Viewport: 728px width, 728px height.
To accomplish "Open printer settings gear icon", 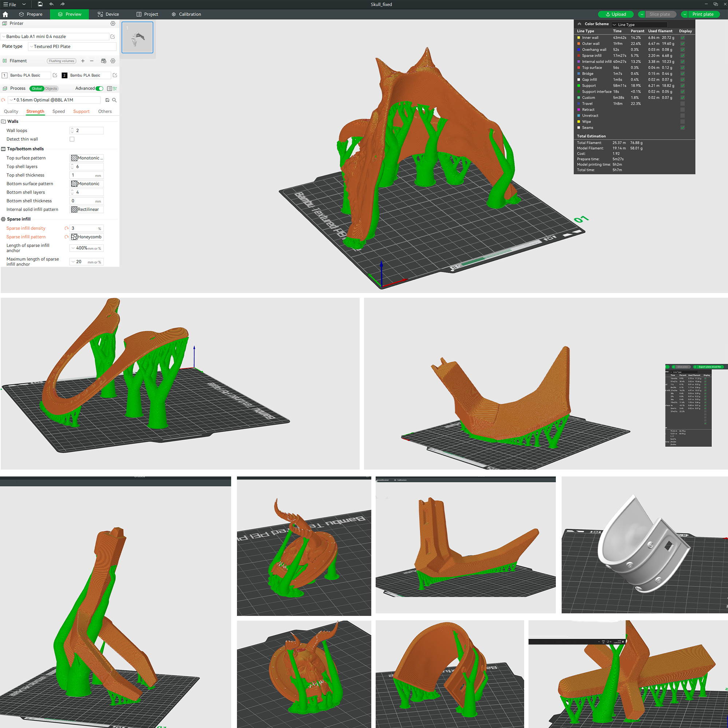I will 113,23.
